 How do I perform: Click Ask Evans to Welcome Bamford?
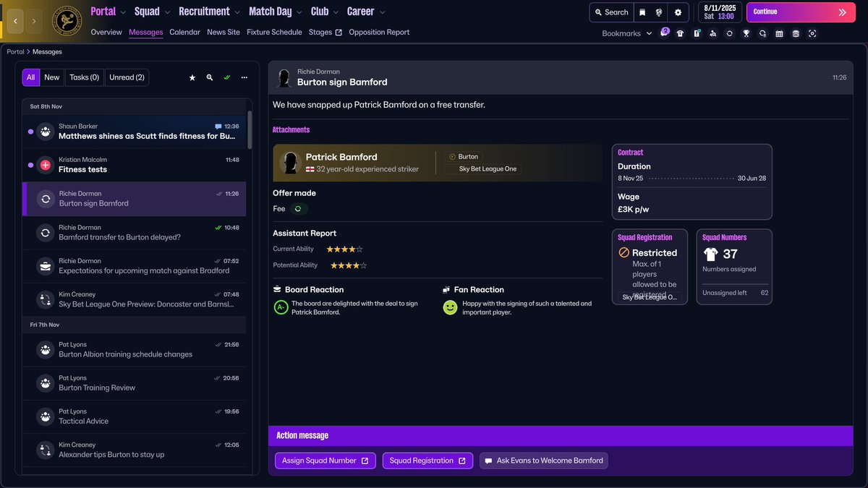543,461
